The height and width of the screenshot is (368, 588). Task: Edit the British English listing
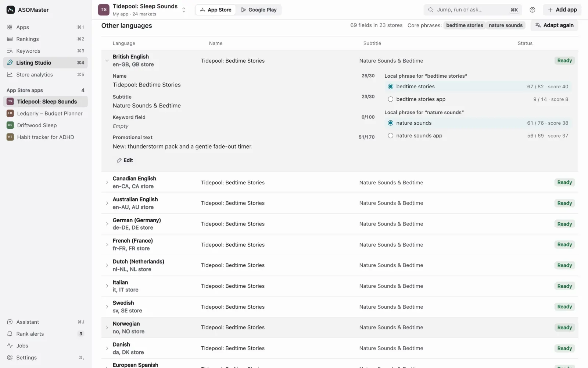(125, 160)
